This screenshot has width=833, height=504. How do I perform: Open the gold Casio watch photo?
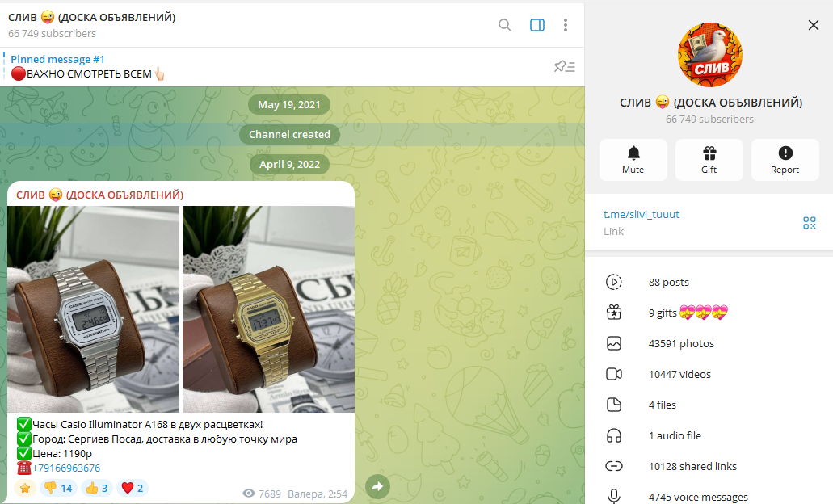[x=268, y=309]
